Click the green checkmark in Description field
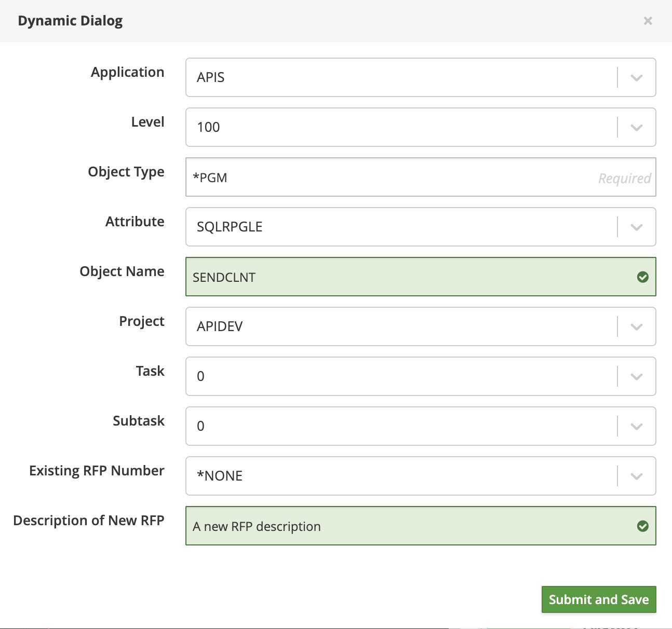Image resolution: width=672 pixels, height=629 pixels. pyautogui.click(x=643, y=526)
